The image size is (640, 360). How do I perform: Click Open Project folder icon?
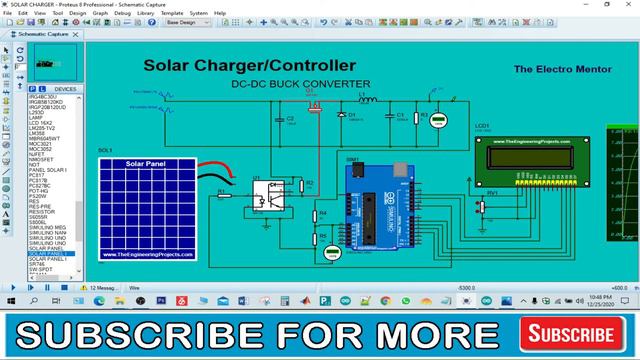20,22
